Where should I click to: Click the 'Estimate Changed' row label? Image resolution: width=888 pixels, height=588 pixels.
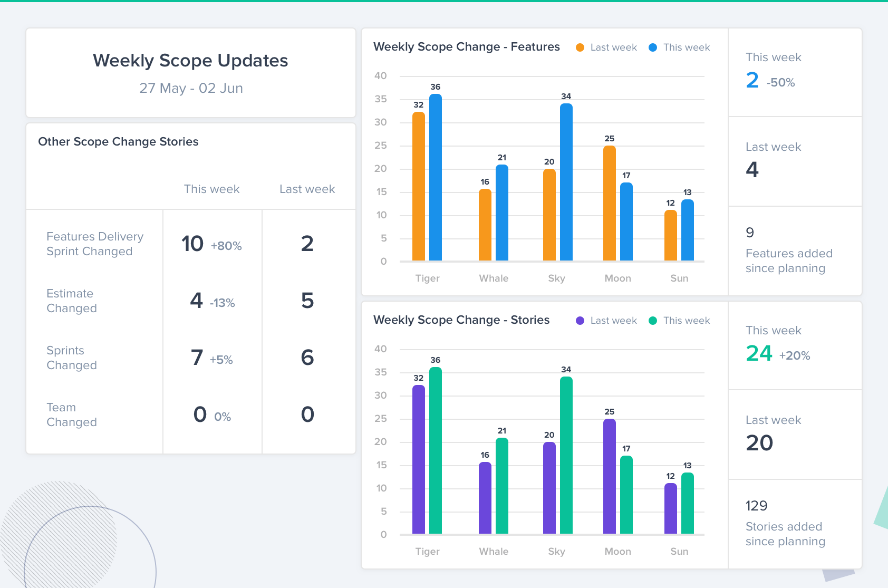tap(72, 301)
